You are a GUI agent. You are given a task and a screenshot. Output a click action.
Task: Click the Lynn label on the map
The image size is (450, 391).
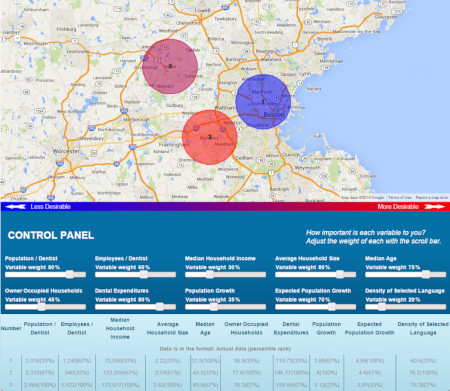tap(305, 74)
